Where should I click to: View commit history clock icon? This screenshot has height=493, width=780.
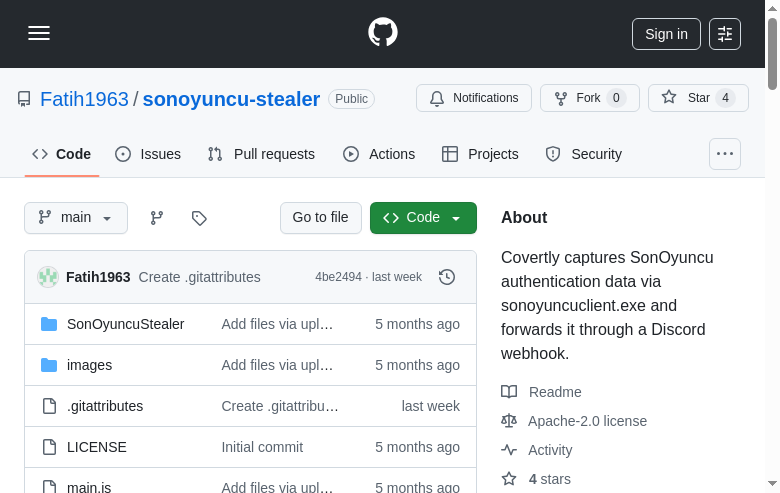[x=447, y=277]
